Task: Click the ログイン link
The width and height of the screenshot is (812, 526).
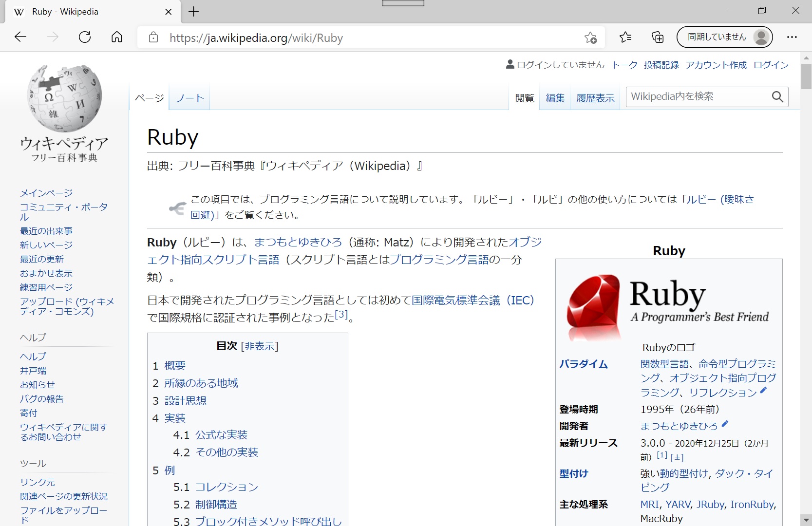Action: click(x=771, y=64)
